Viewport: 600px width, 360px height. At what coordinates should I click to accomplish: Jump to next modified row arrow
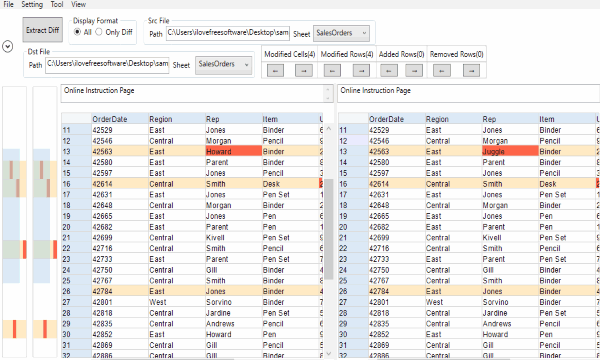361,70
